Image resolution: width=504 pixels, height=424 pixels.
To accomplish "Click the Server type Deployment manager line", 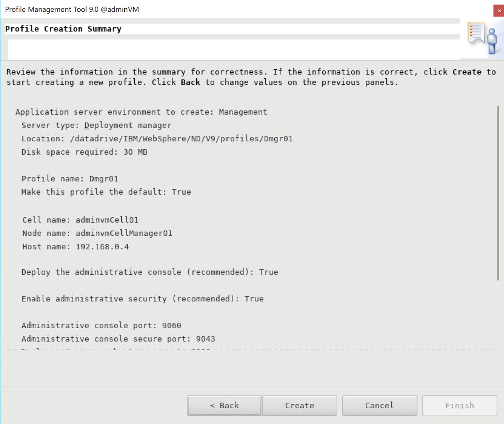I will tap(97, 125).
